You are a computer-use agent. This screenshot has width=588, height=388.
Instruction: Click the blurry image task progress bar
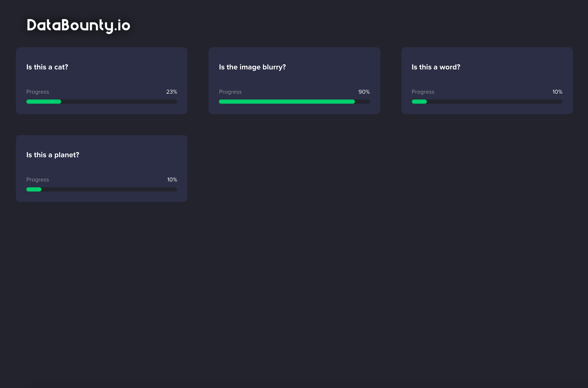point(294,102)
